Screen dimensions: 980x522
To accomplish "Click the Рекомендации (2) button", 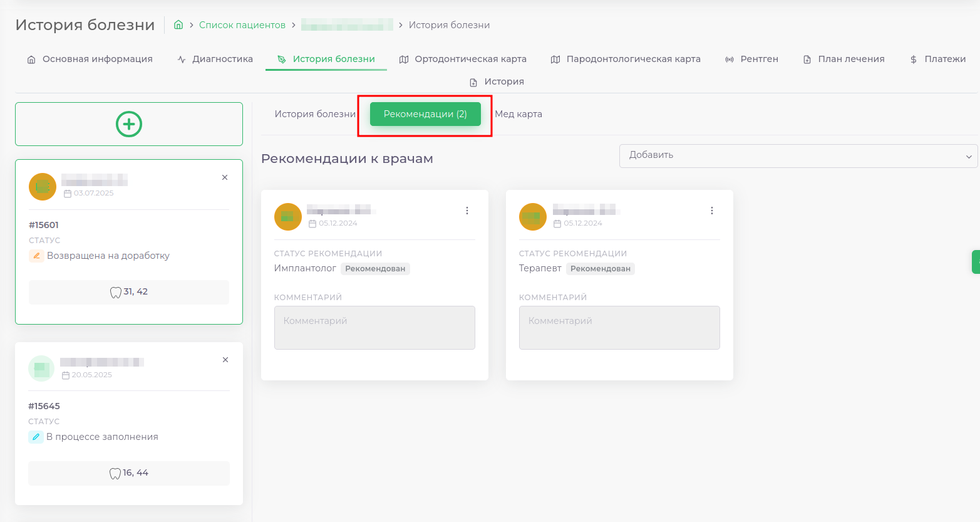I will pyautogui.click(x=425, y=114).
